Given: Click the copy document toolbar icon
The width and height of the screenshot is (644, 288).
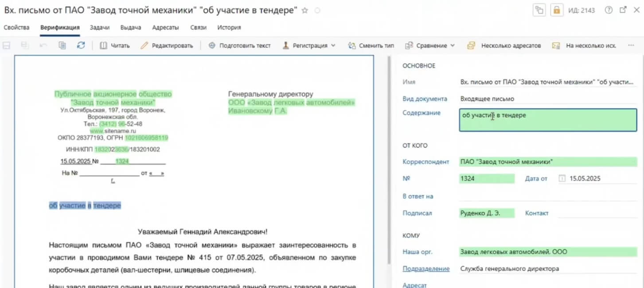Looking at the screenshot, I should [62, 45].
